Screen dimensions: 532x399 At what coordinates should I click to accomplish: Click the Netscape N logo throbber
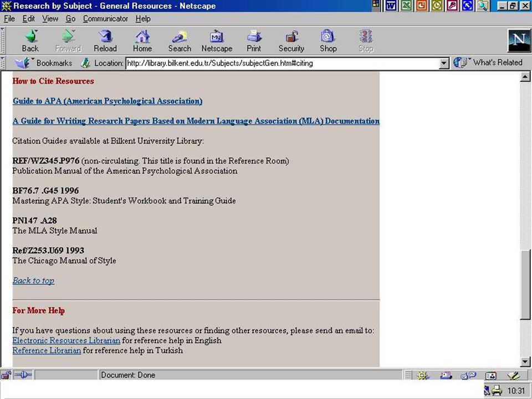[x=519, y=40]
